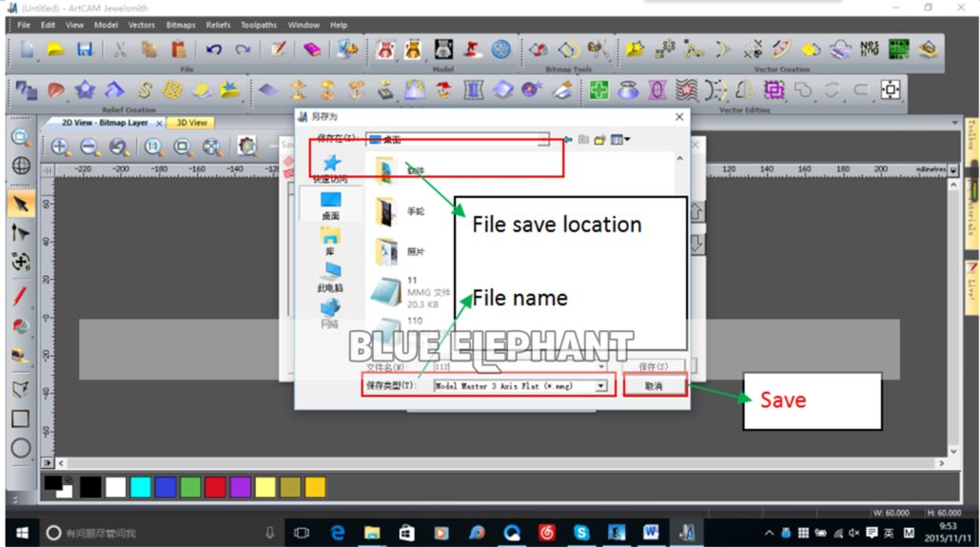Click the Copy icon in File toolbar

pos(149,49)
